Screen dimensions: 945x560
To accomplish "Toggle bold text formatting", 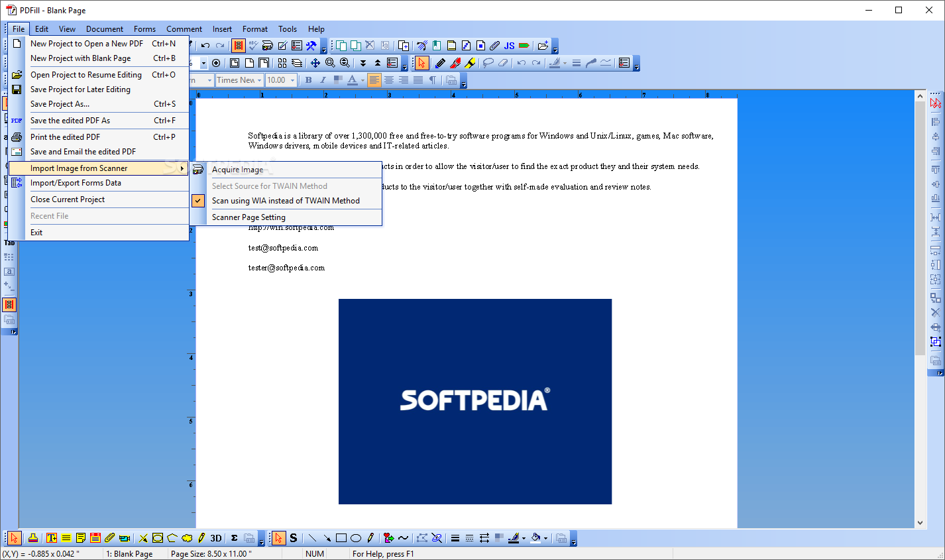I will click(x=308, y=80).
